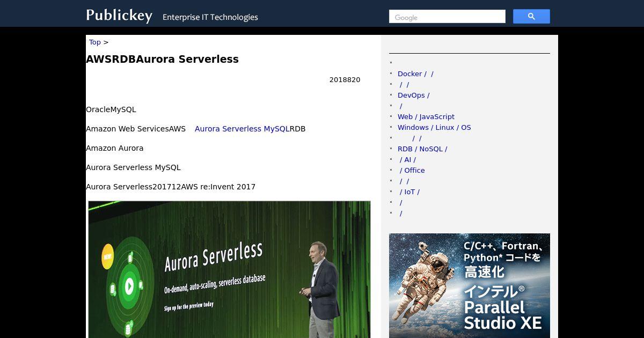
Task: Open the Aurora Serverless MySQL link
Action: point(242,129)
